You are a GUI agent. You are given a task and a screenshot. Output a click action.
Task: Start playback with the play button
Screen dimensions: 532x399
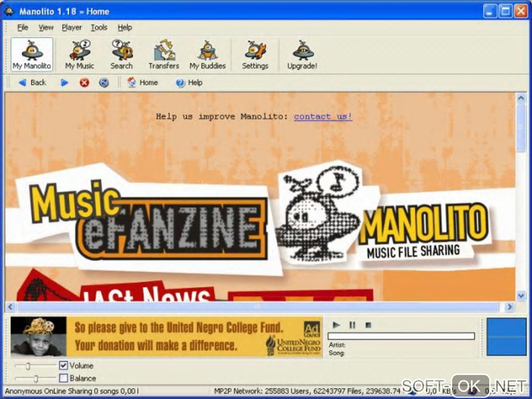point(336,325)
